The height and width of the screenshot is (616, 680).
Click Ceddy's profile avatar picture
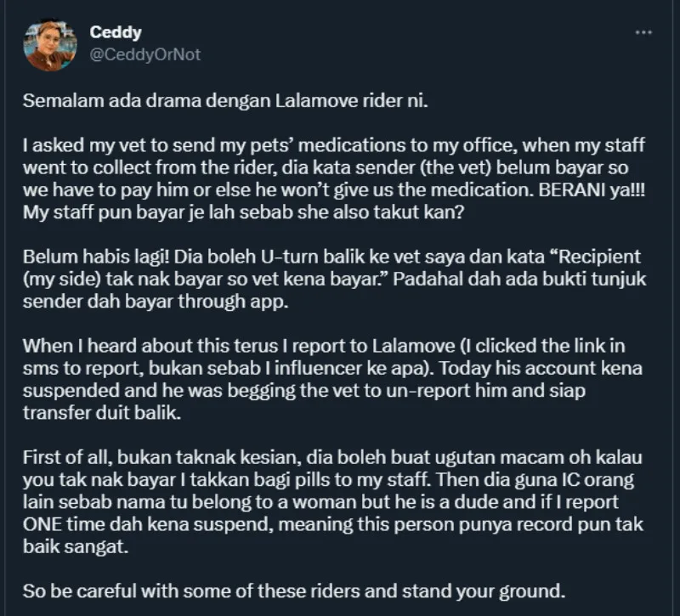click(x=51, y=45)
